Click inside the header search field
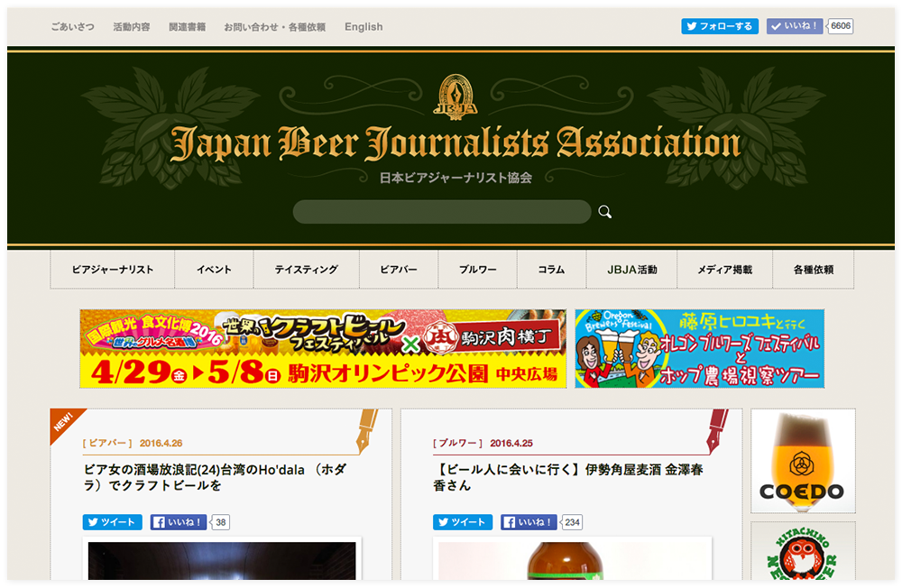The width and height of the screenshot is (902, 588). click(x=442, y=212)
